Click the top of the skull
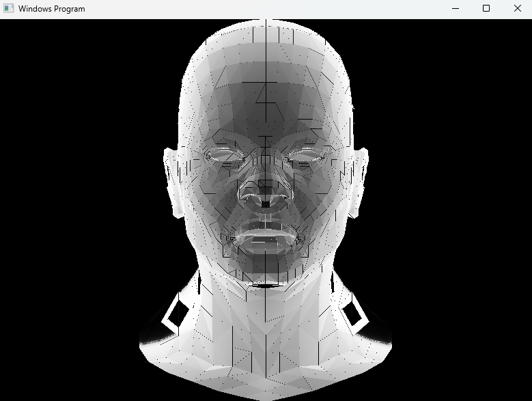 [x=266, y=29]
